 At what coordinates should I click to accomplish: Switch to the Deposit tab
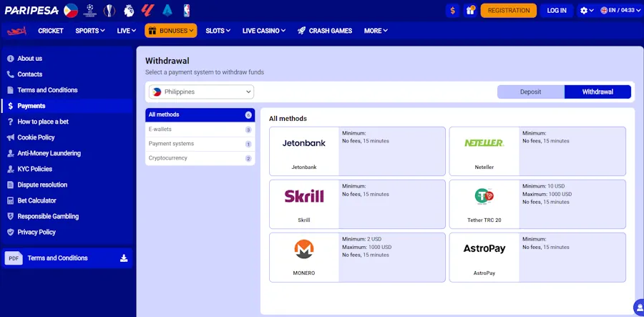531,92
